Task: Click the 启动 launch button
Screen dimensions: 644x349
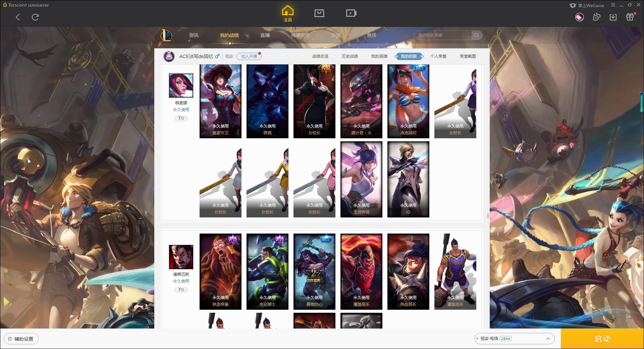Action: click(x=602, y=339)
